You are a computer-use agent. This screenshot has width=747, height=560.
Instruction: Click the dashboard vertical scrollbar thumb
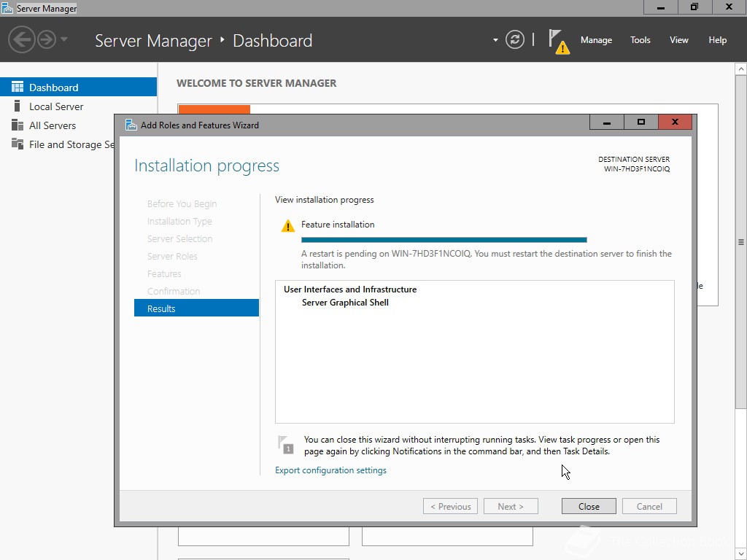tap(741, 242)
